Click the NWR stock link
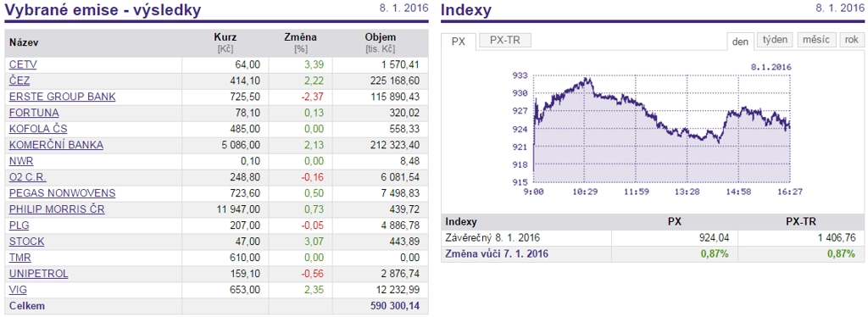The width and height of the screenshot is (868, 317). (x=21, y=161)
